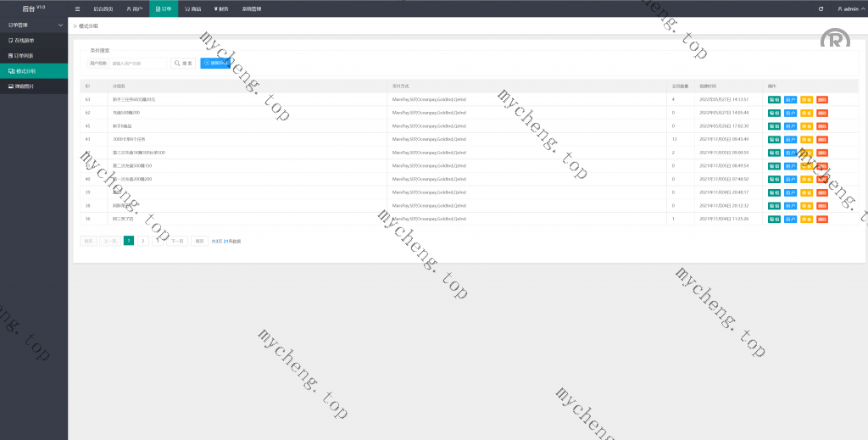The width and height of the screenshot is (868, 440).
Task: Click the hamburger menu icon in top bar
Action: point(78,8)
